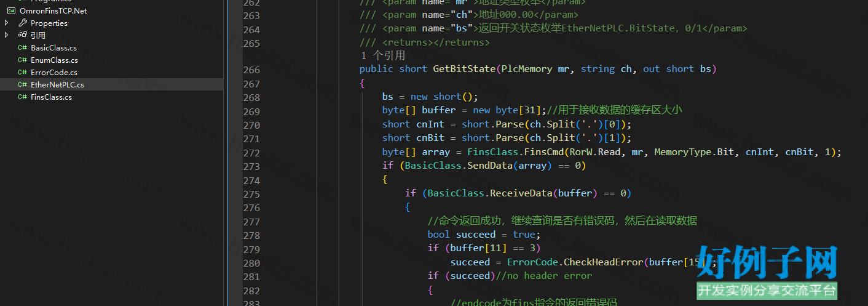Open the "1 个引用" CodeLens reference link
This screenshot has width=868, height=306.
tap(382, 55)
